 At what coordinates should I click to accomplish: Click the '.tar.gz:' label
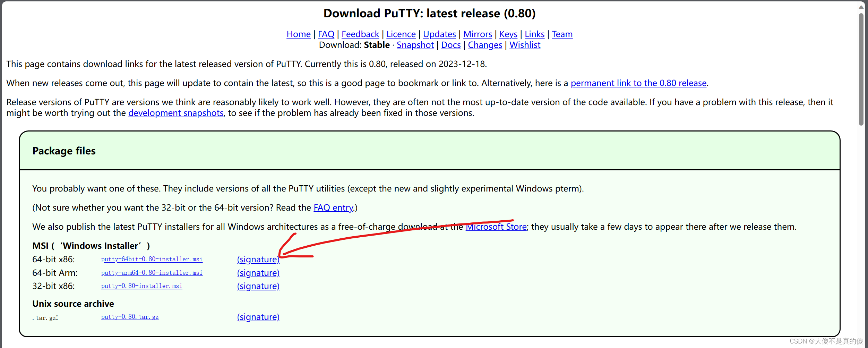point(45,318)
